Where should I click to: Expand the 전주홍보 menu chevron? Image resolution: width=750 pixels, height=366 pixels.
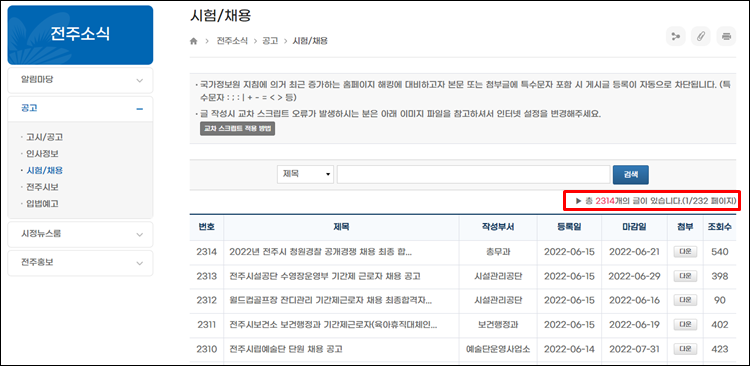coord(139,263)
